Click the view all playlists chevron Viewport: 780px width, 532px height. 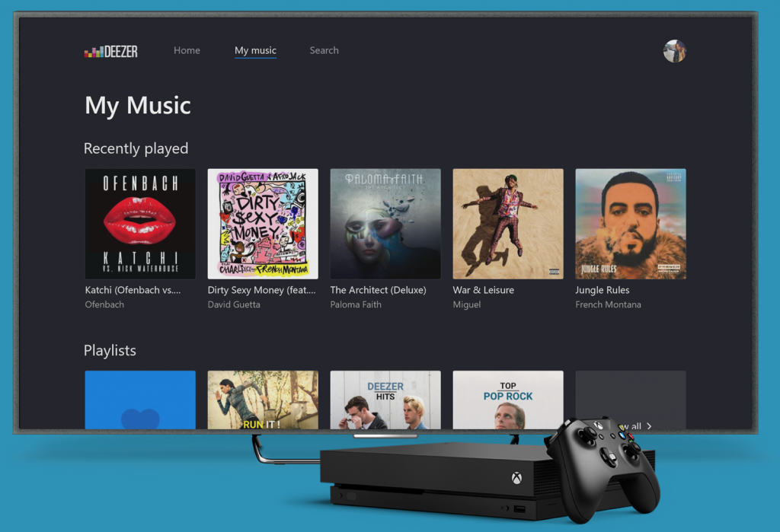(649, 426)
